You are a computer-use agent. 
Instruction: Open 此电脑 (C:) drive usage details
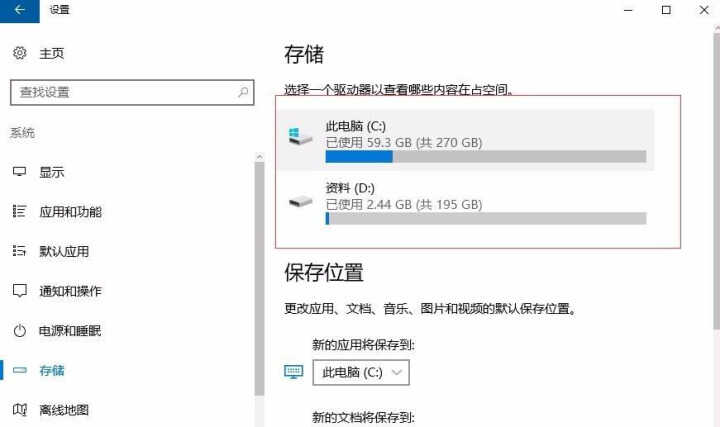pos(466,140)
